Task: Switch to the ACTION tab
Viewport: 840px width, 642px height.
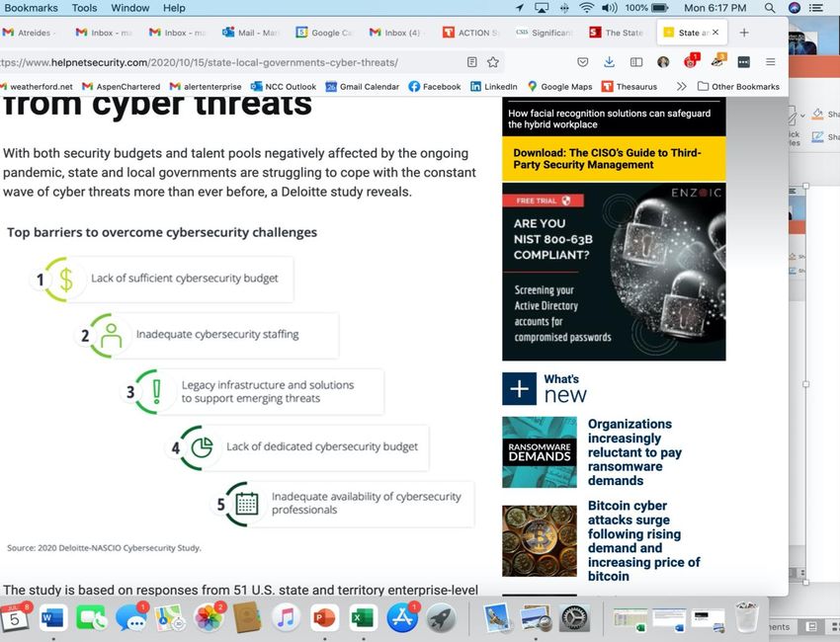Action: (x=470, y=33)
